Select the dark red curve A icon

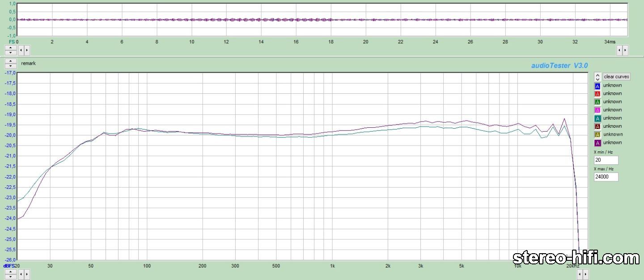(x=597, y=126)
